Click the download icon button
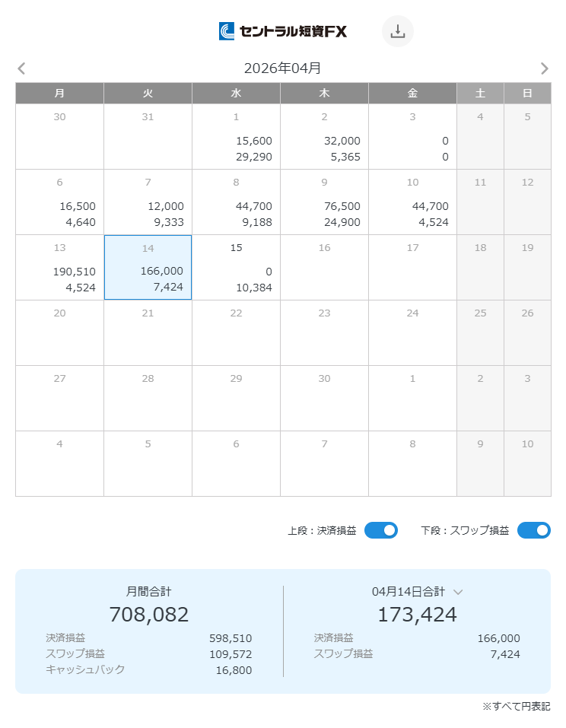Screen dimensions: 566x728 point(397,31)
